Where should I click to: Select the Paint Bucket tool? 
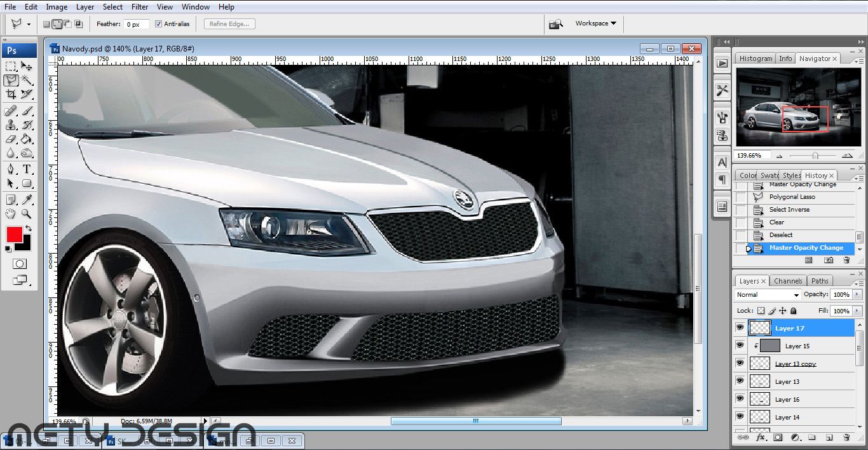pyautogui.click(x=27, y=139)
